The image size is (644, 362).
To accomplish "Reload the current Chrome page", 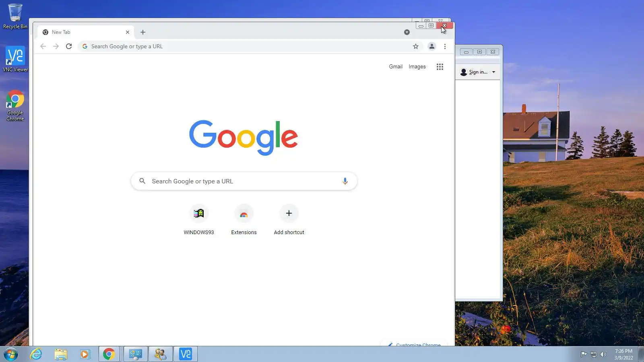I will [x=69, y=46].
